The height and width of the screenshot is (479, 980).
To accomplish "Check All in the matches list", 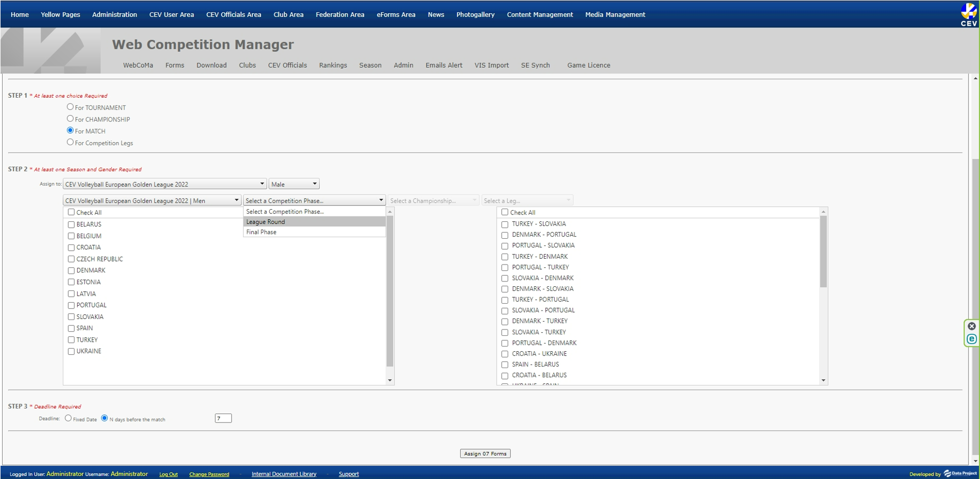I will 505,212.
